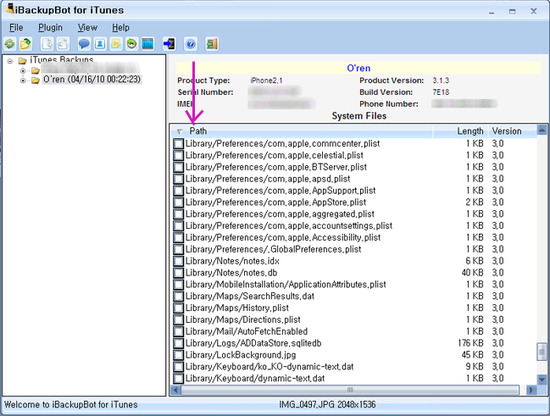This screenshot has width=550, height=416.
Task: Select the com.apple.aggregated.plist file row
Action: 354,214
